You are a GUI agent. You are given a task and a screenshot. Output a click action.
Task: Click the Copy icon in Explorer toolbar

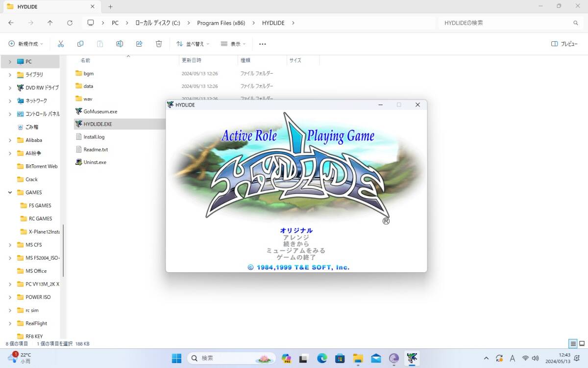80,44
